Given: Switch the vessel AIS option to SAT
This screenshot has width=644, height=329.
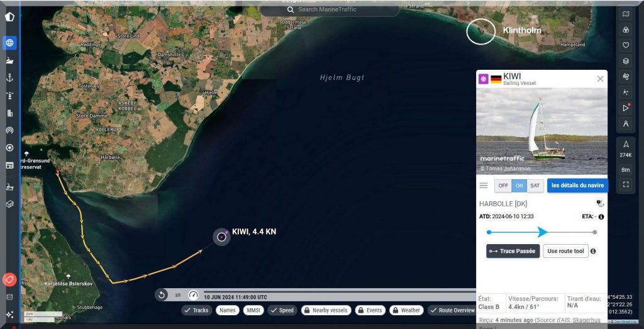Looking at the screenshot, I should tap(535, 186).
